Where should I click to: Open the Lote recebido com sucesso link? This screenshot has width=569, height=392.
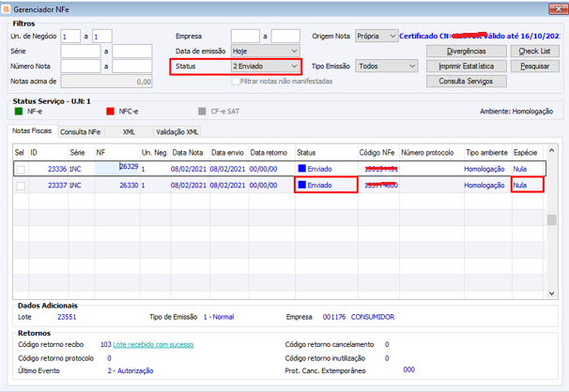coord(153,344)
